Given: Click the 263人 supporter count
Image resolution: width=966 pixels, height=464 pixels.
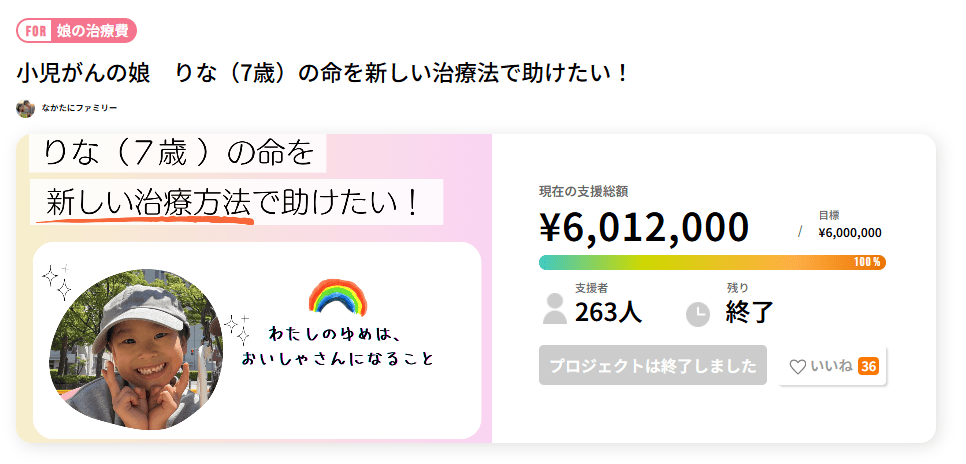Looking at the screenshot, I should click(608, 312).
